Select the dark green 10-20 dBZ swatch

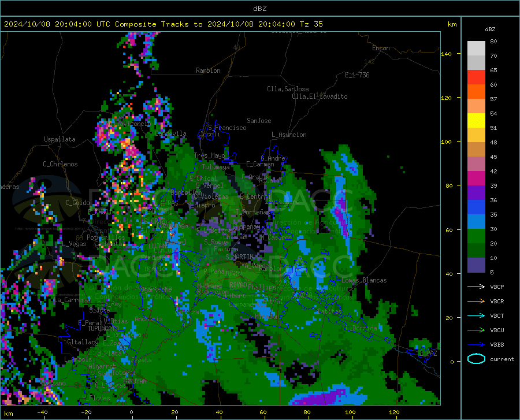pos(476,251)
